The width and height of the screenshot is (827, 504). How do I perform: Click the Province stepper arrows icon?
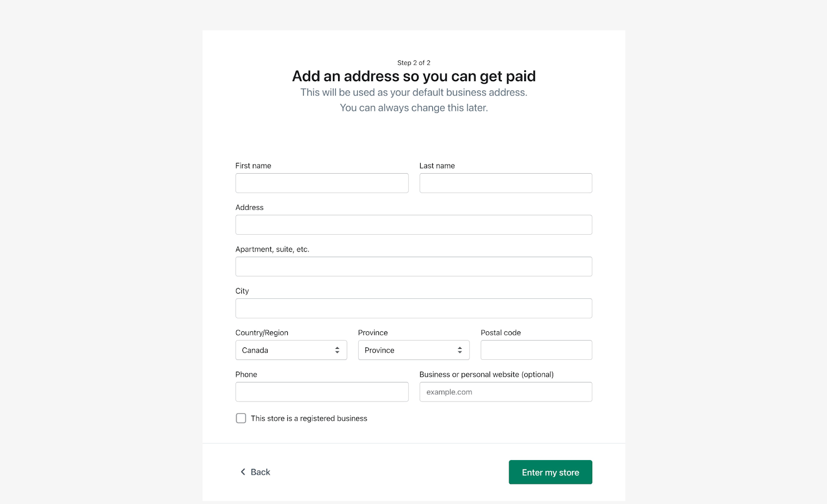459,350
